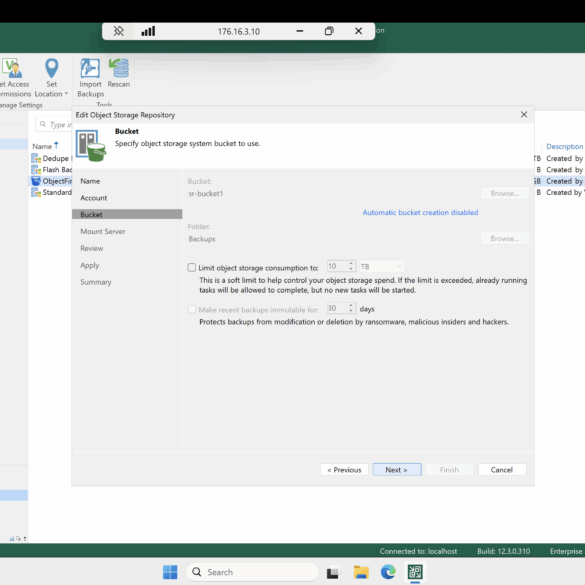Screen dimensions: 585x585
Task: Click the Backups folder field
Action: tap(332, 239)
